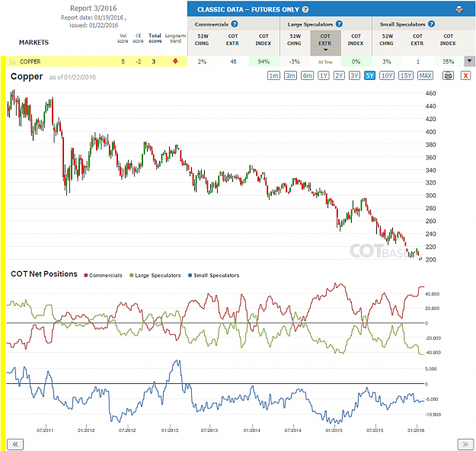Toggle Commercials series in legend
476x451 pixels.
click(x=104, y=275)
